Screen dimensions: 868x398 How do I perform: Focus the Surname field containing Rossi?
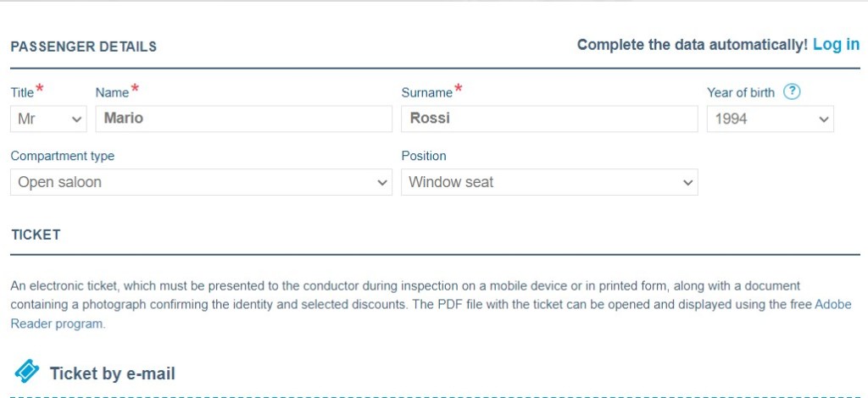click(x=548, y=119)
